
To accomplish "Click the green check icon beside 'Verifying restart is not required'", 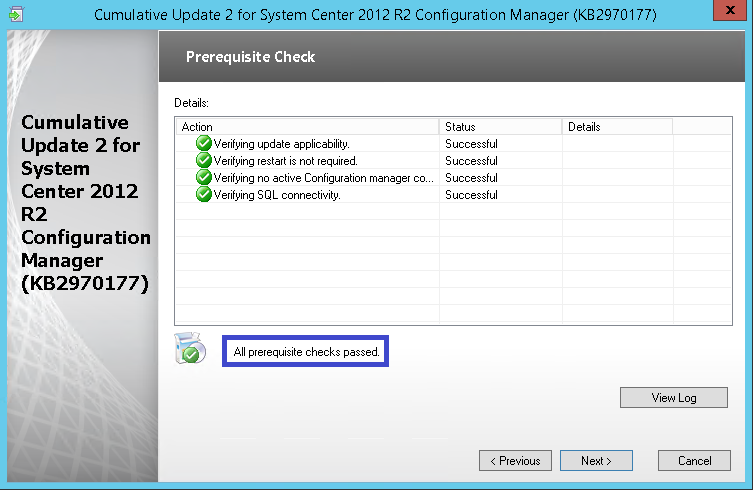I will tap(204, 160).
